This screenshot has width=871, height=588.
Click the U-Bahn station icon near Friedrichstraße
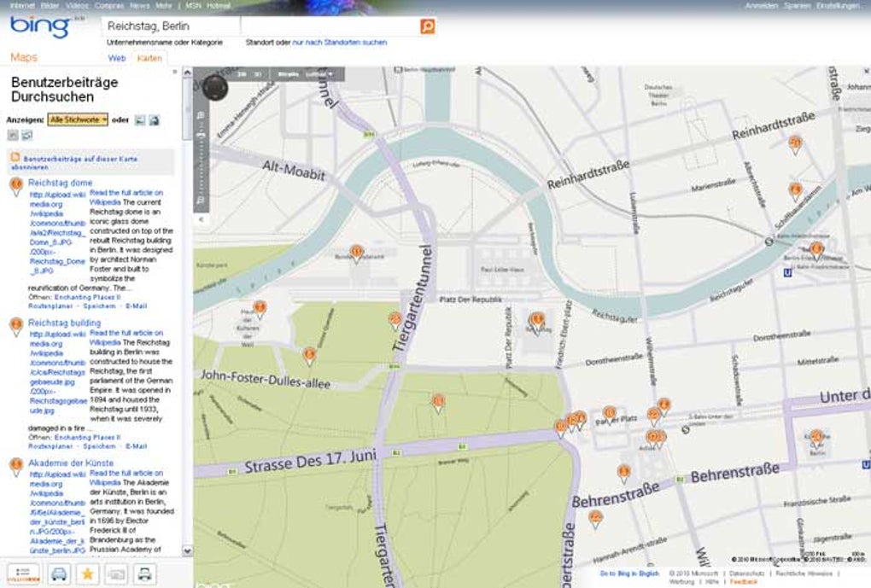(787, 272)
